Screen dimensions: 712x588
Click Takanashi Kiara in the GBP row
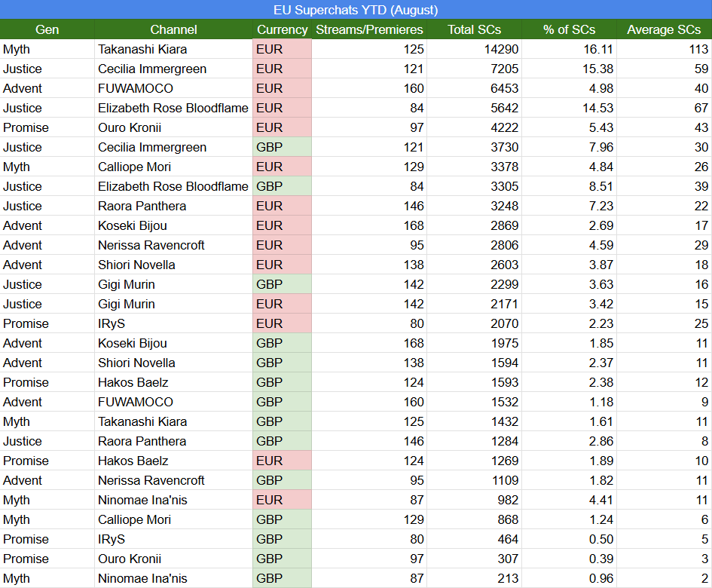tap(142, 421)
